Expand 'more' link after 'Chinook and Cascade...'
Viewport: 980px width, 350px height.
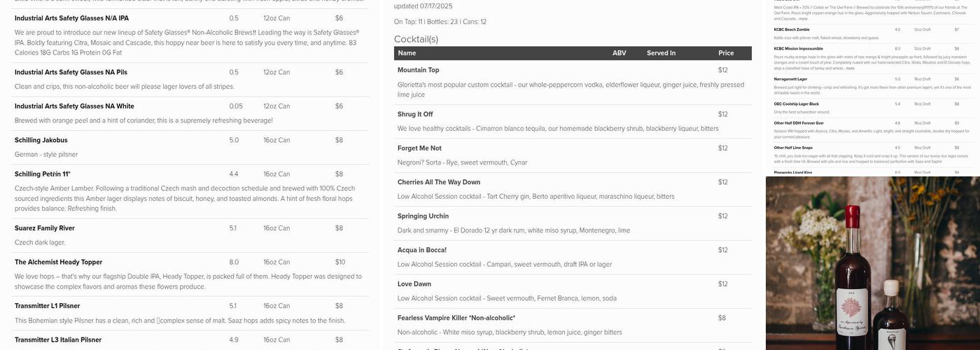[x=803, y=19]
